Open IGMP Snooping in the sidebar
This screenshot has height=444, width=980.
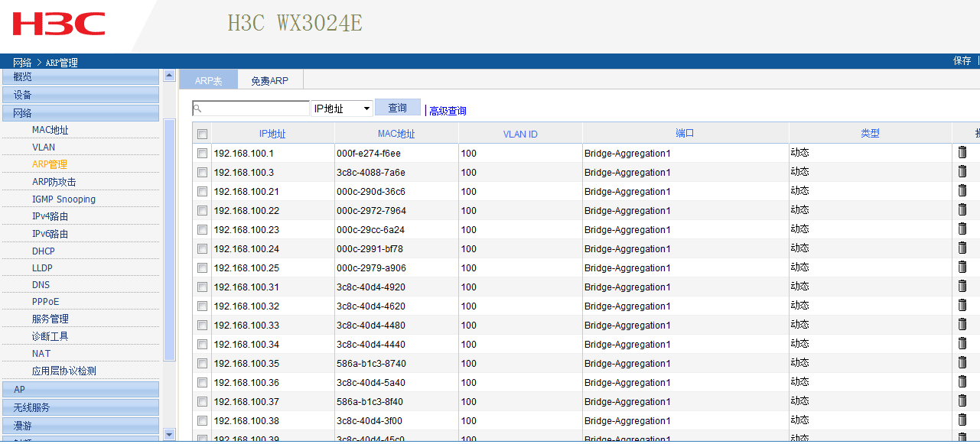click(64, 199)
